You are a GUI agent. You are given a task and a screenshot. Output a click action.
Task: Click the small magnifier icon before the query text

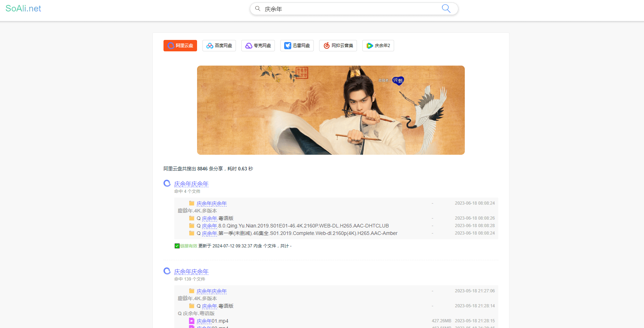tap(258, 9)
